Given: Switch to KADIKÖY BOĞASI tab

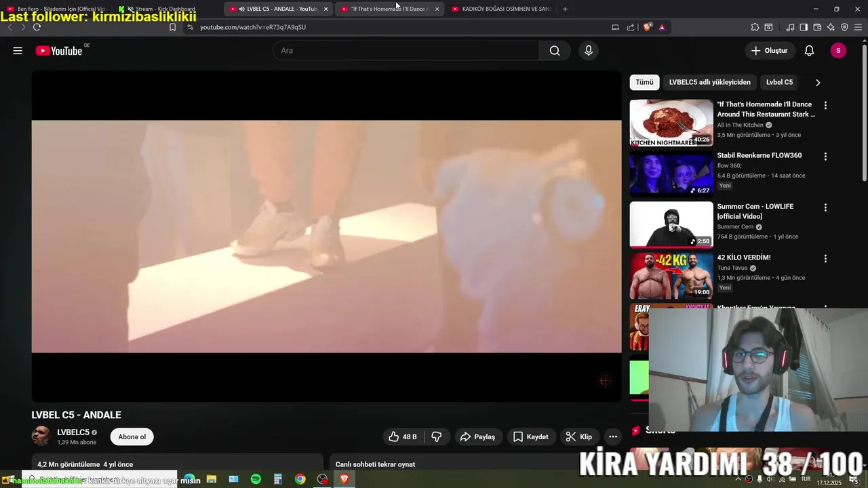Looking at the screenshot, I should pos(502,9).
